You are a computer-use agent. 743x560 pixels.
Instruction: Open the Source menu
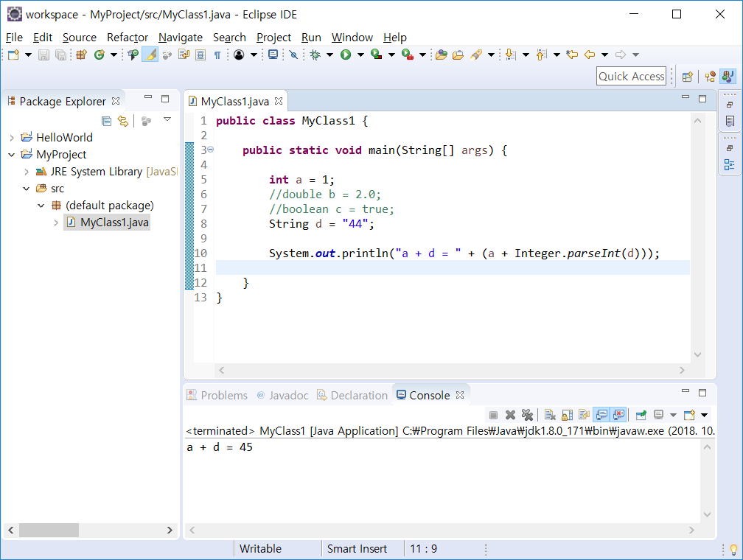(x=79, y=38)
